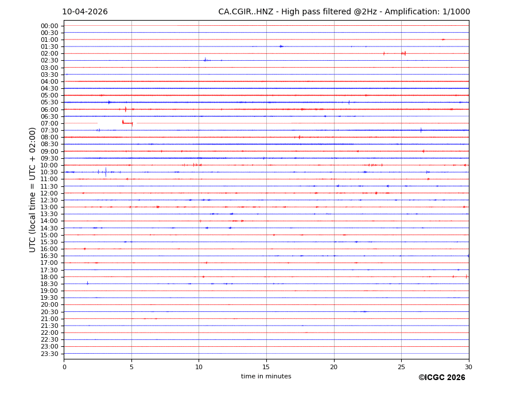Select x-axis tick label 10
This screenshot has width=532, height=399.
pyautogui.click(x=199, y=367)
